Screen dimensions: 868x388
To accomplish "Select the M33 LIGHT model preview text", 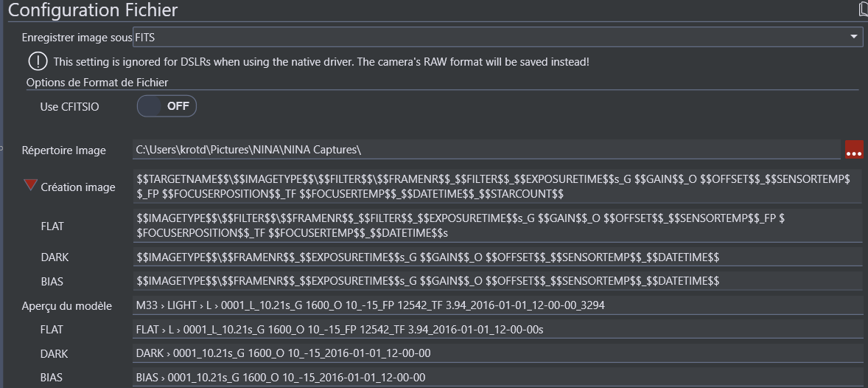I will pyautogui.click(x=371, y=305).
